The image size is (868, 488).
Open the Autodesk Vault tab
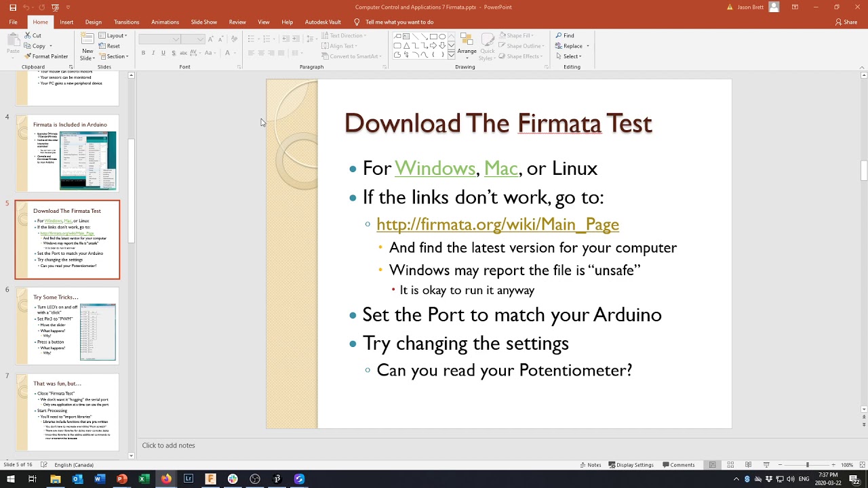323,22
